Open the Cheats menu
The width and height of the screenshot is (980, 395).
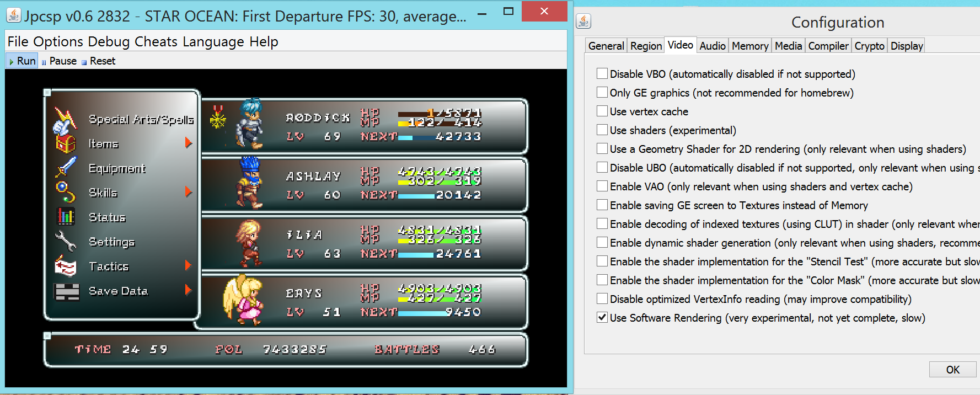pos(156,42)
